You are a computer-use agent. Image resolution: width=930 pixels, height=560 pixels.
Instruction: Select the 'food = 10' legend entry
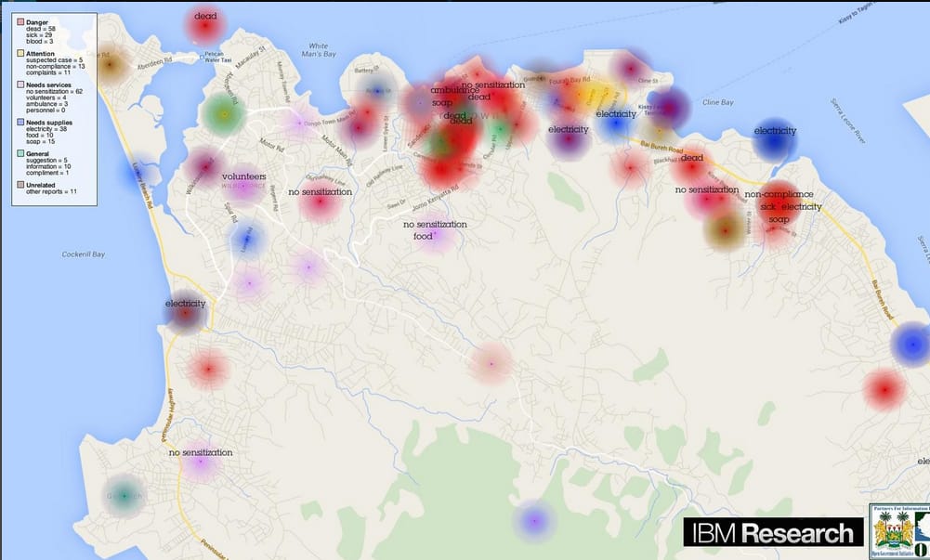pos(40,135)
